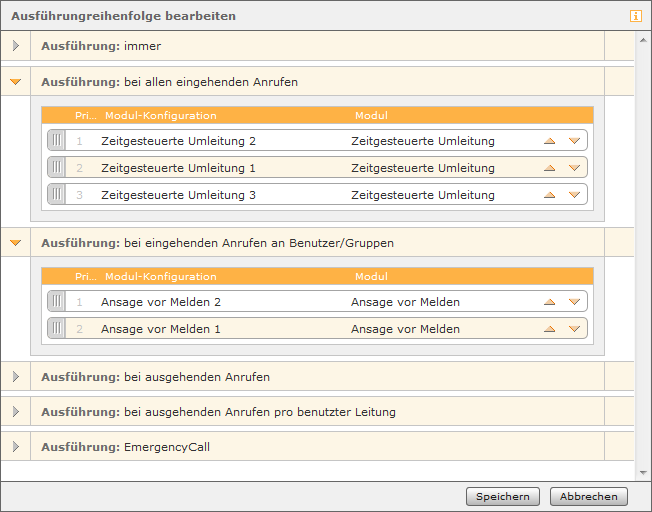Expand the EmergencyCall section
This screenshot has height=512, width=652.
[16, 447]
